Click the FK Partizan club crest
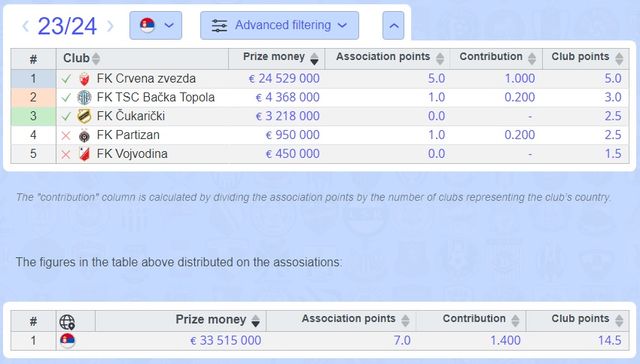 tap(84, 135)
